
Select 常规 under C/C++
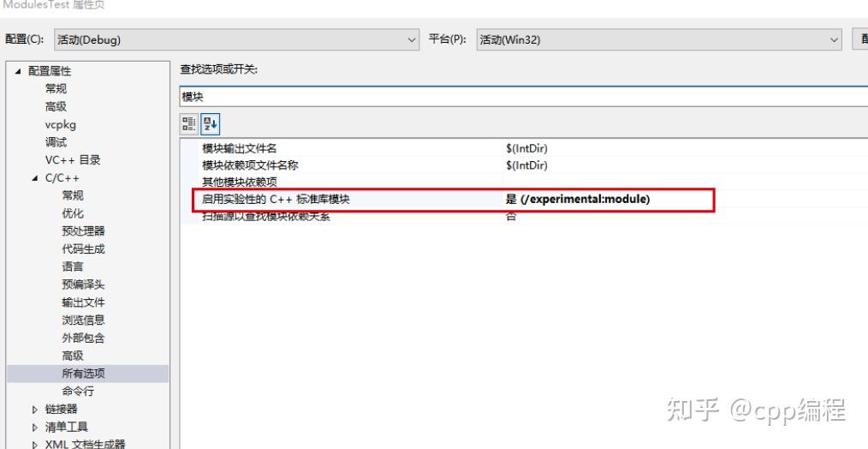coord(73,195)
